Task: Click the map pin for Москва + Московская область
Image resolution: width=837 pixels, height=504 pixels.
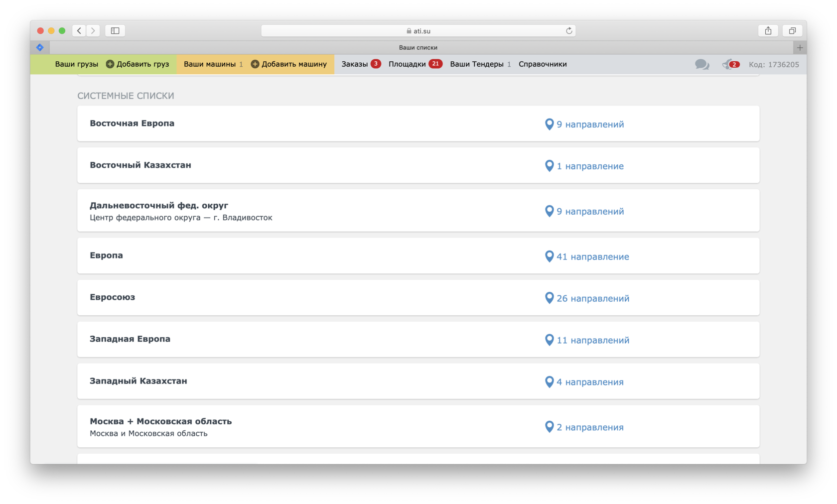Action: coord(549,427)
